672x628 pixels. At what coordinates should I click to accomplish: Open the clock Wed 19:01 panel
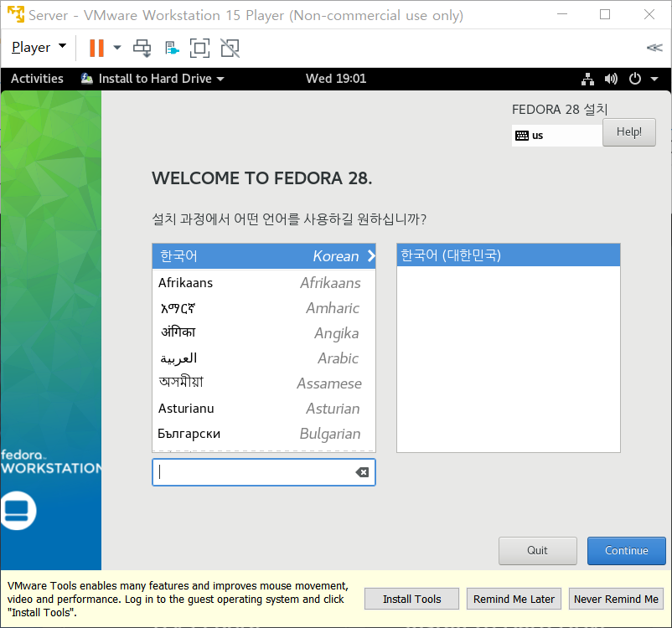coord(336,79)
